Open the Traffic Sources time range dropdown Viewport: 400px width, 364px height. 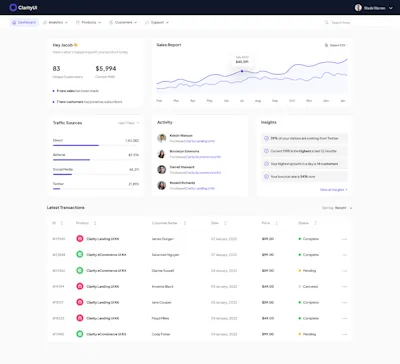[x=128, y=123]
